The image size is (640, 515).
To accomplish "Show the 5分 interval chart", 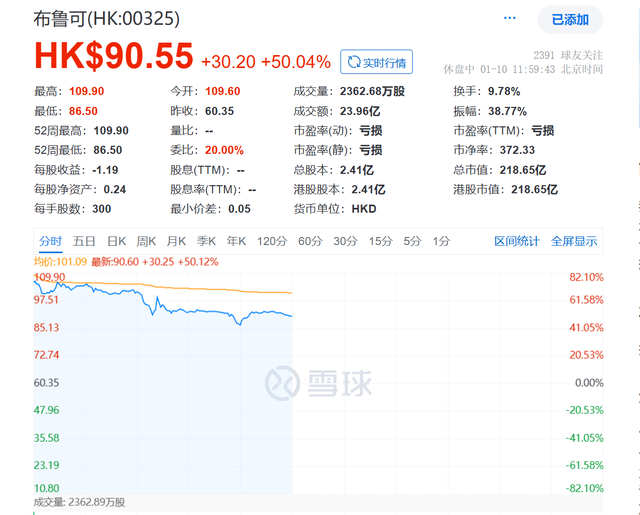I will 412,241.
